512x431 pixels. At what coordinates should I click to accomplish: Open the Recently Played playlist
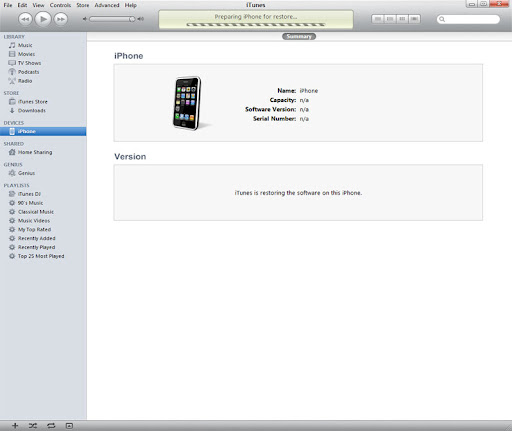pyautogui.click(x=43, y=247)
